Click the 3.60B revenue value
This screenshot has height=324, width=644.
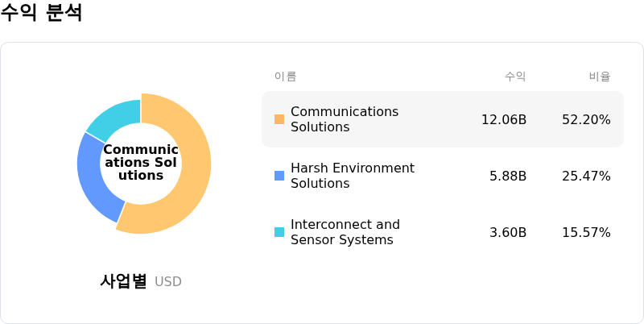(508, 232)
